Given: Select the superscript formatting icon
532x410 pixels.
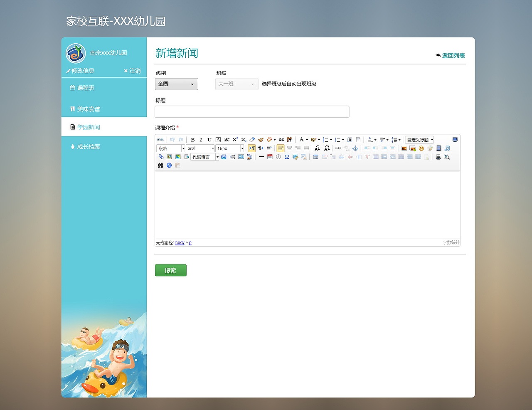Looking at the screenshot, I should coord(235,139).
